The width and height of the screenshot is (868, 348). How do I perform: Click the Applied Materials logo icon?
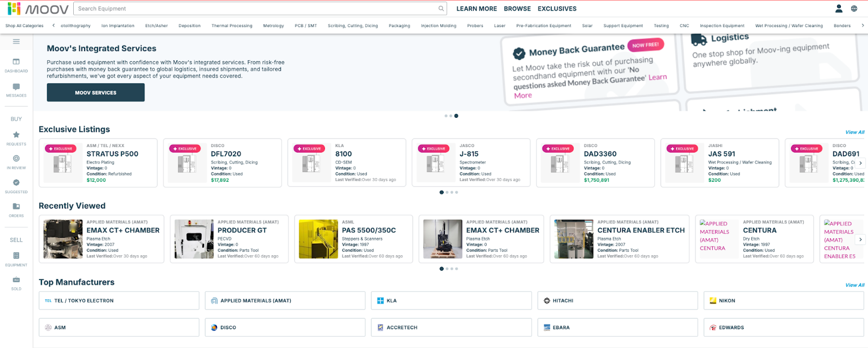214,301
